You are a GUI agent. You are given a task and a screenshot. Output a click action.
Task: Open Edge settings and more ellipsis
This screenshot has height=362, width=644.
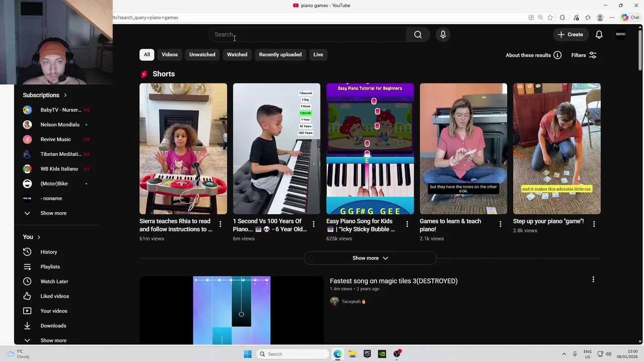click(x=612, y=18)
